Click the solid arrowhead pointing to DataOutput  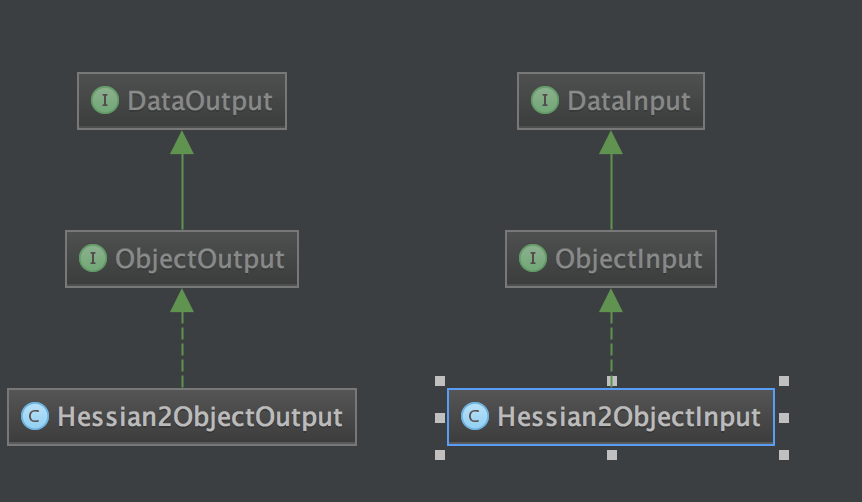182,142
